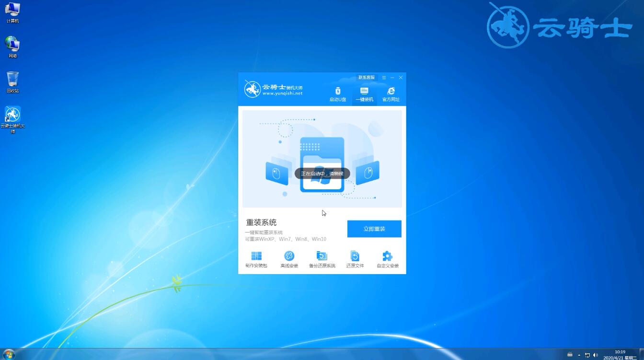Click the 重装系统 heading
644x360 pixels.
point(261,222)
